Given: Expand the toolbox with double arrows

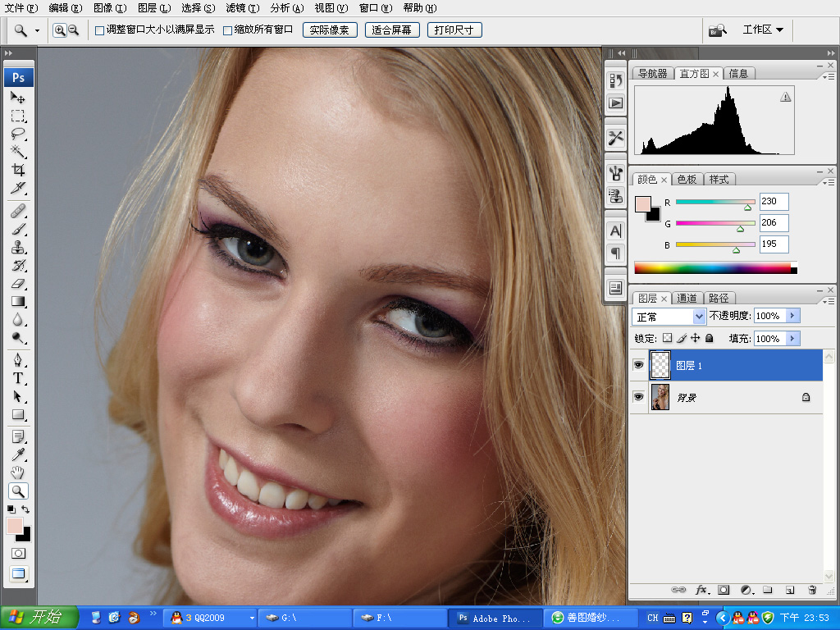Looking at the screenshot, I should point(8,53).
